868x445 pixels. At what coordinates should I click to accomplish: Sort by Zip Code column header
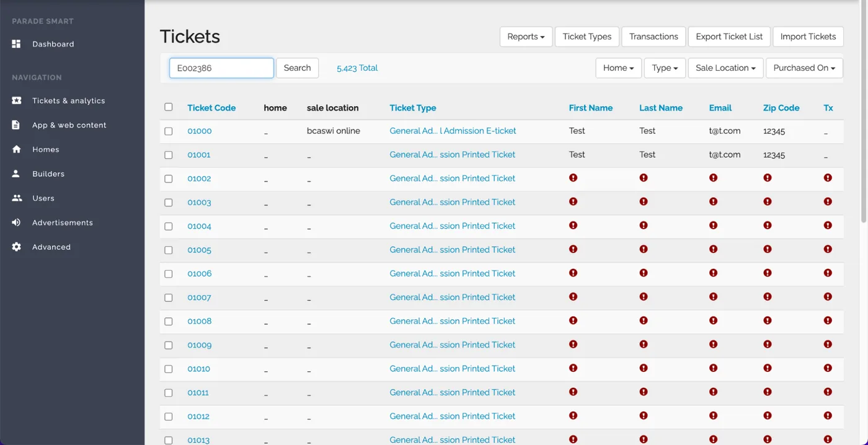coord(781,108)
